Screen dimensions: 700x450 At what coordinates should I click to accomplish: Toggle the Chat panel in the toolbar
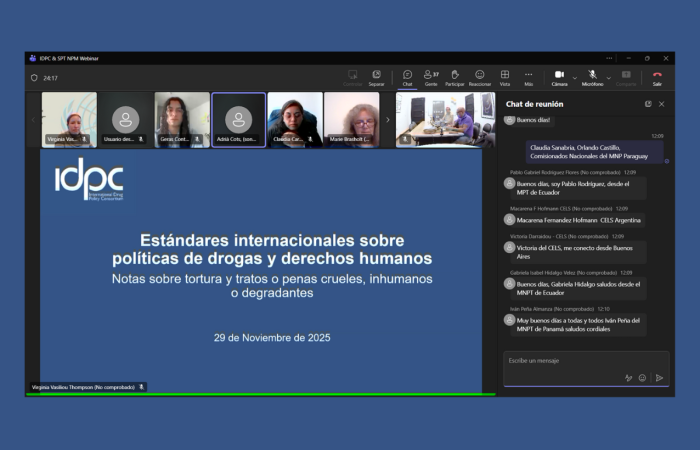pyautogui.click(x=407, y=76)
